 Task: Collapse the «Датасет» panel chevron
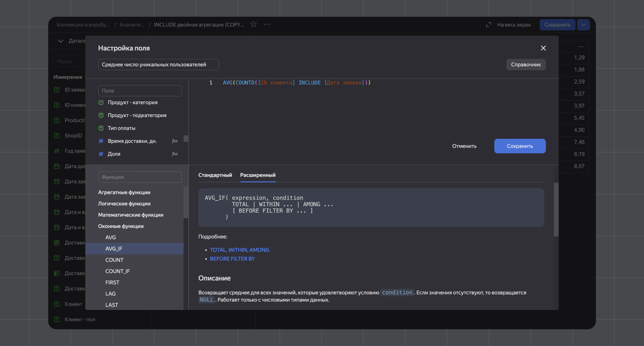tap(60, 41)
